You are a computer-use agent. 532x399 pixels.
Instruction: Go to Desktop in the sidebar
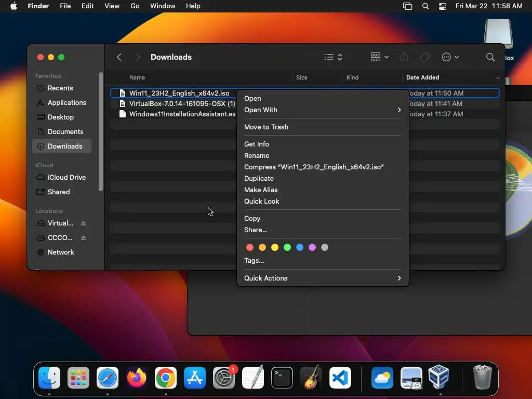click(x=61, y=117)
